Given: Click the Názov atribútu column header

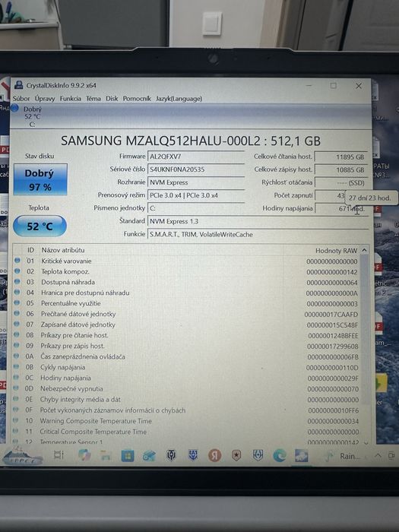Looking at the screenshot, I should tap(63, 250).
